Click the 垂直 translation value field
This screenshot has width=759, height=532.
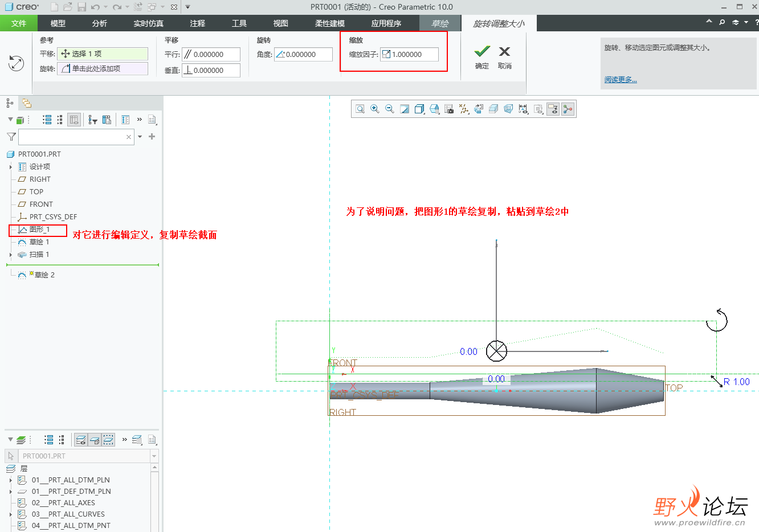211,70
